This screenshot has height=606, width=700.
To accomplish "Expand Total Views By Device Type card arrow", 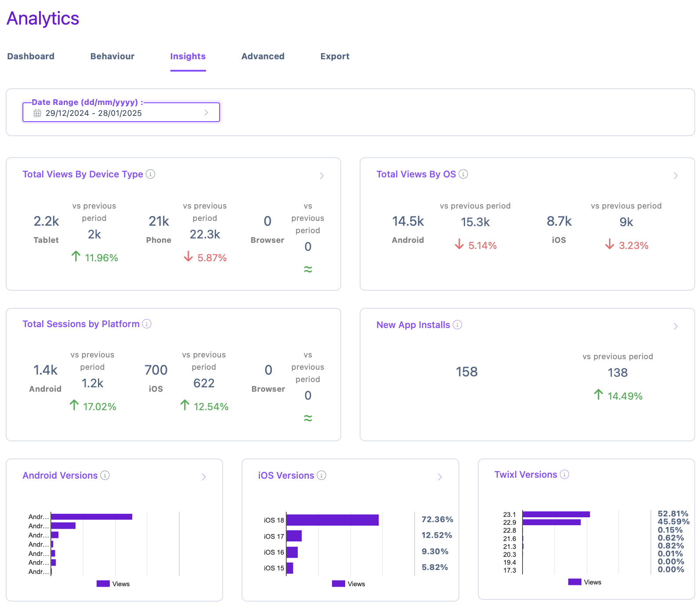I will click(x=321, y=176).
